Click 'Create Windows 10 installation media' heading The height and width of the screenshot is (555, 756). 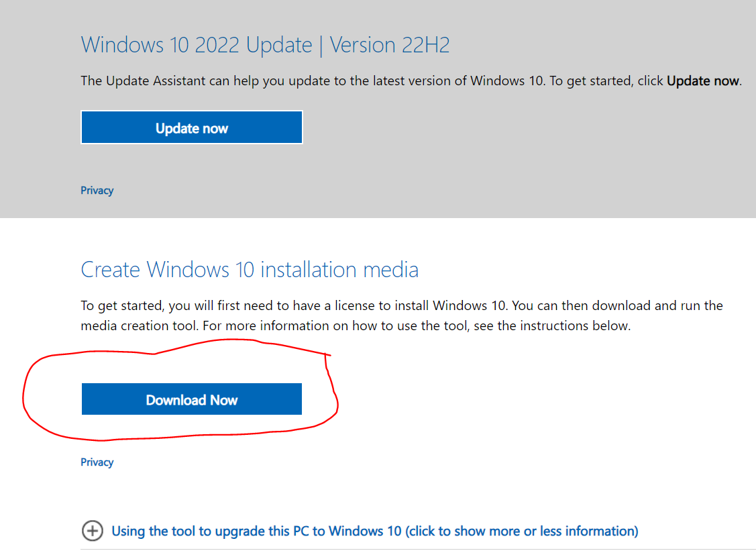point(250,270)
